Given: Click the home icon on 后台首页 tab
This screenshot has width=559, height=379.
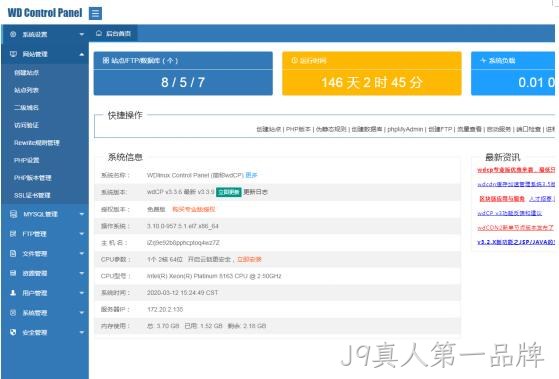Looking at the screenshot, I should point(99,34).
